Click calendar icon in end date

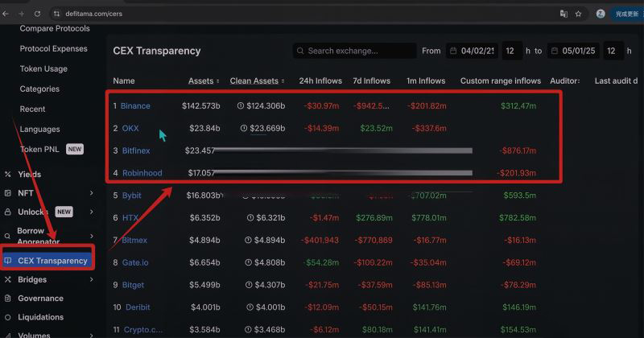555,51
